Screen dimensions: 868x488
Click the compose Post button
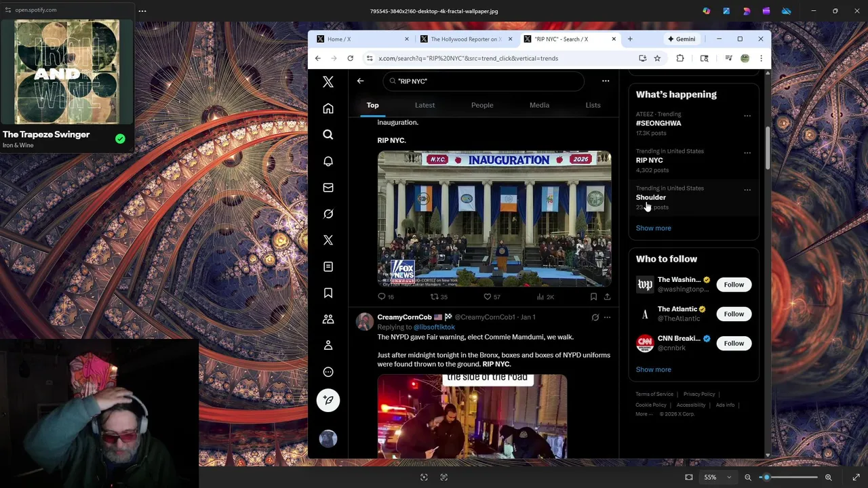(328, 401)
